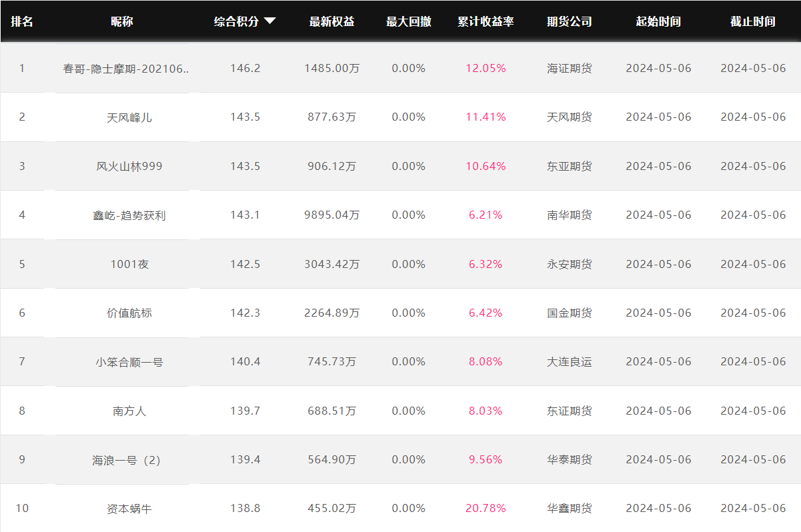The width and height of the screenshot is (801, 532).
Task: Select equity value 877.63万
Action: click(332, 117)
